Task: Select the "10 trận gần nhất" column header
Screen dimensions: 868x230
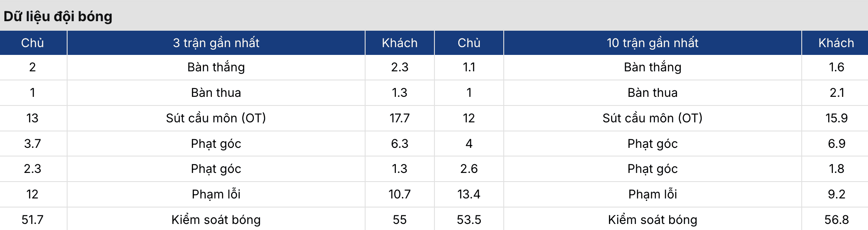Action: point(652,43)
